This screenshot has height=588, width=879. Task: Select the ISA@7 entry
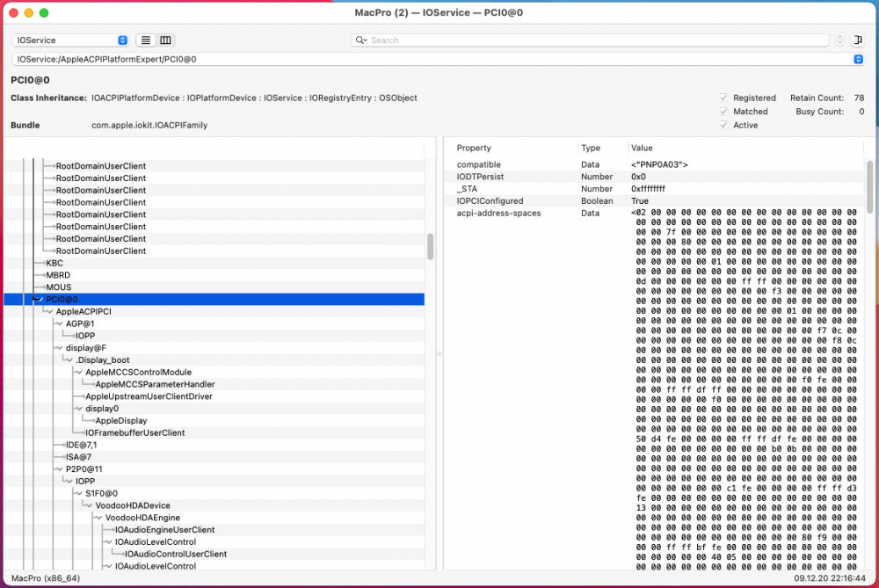click(x=78, y=457)
